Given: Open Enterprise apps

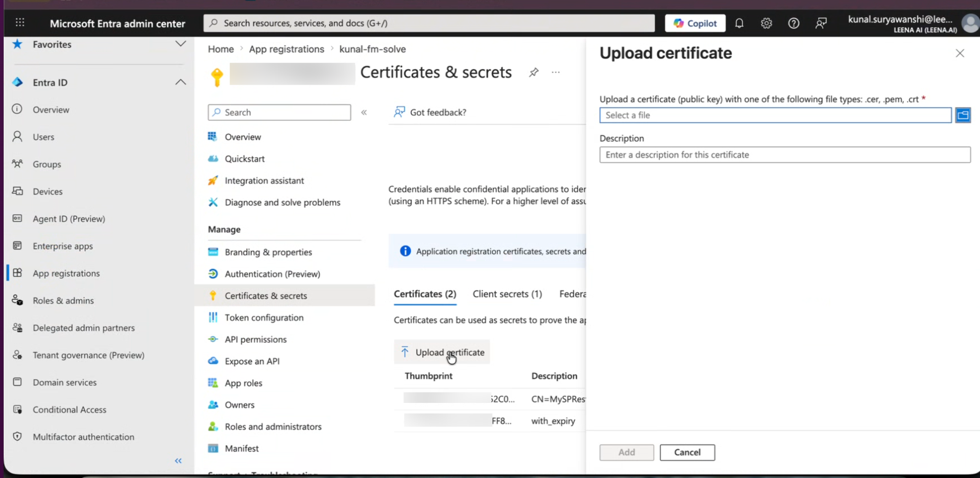Looking at the screenshot, I should [63, 246].
